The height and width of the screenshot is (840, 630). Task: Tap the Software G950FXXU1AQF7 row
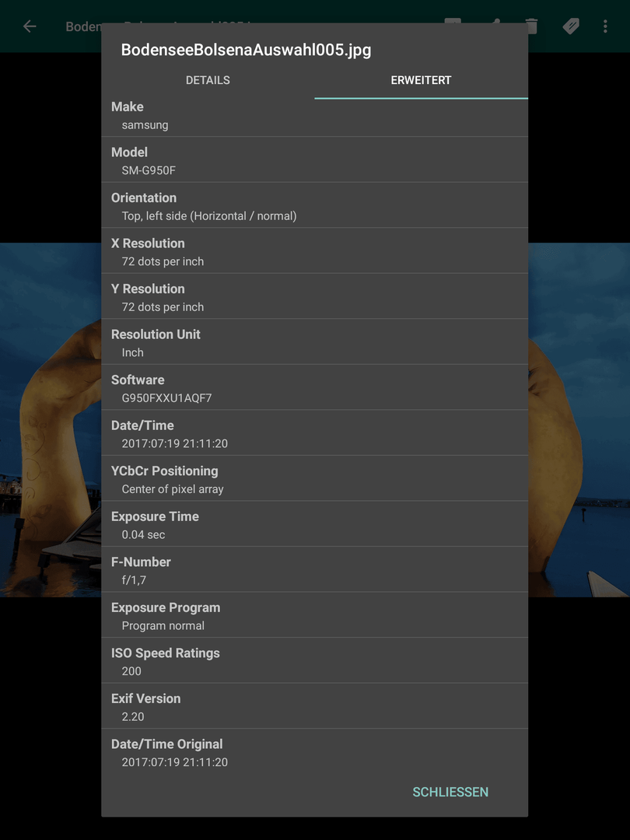[314, 389]
